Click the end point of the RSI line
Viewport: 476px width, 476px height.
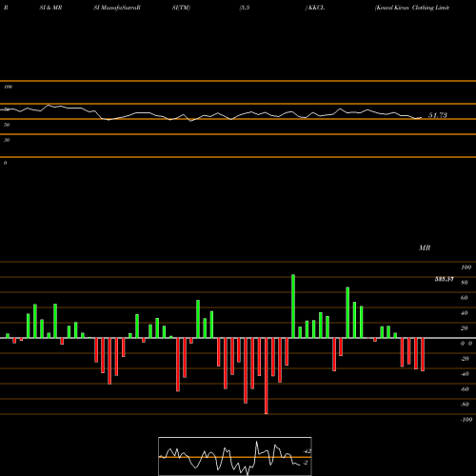coord(422,118)
